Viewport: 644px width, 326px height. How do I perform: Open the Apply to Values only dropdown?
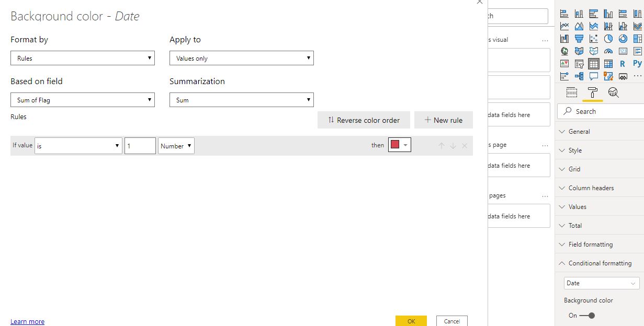tap(242, 58)
